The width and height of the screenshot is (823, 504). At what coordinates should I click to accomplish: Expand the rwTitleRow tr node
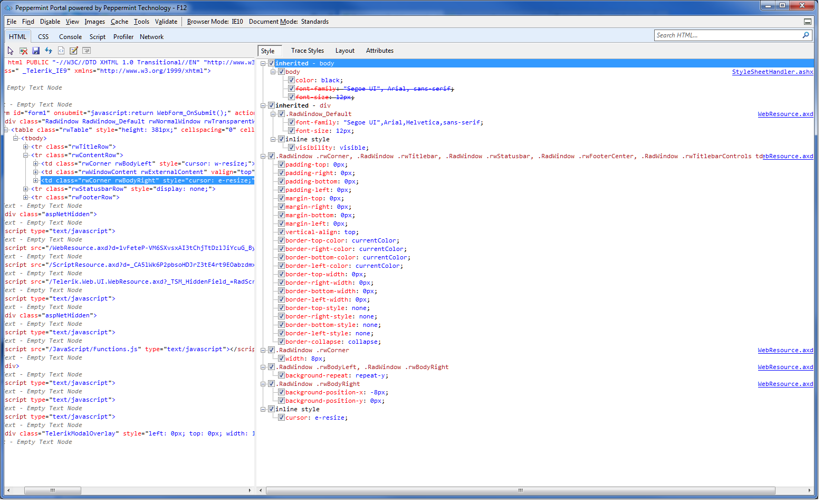point(26,147)
